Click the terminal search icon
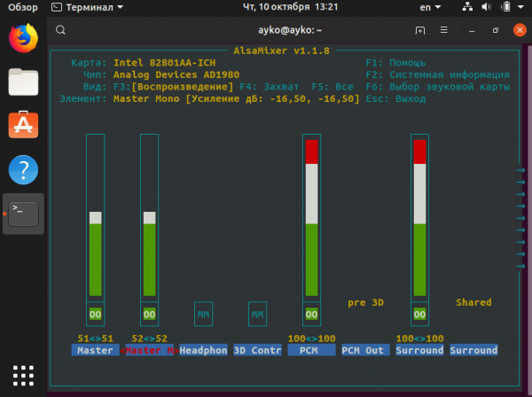 pos(60,30)
